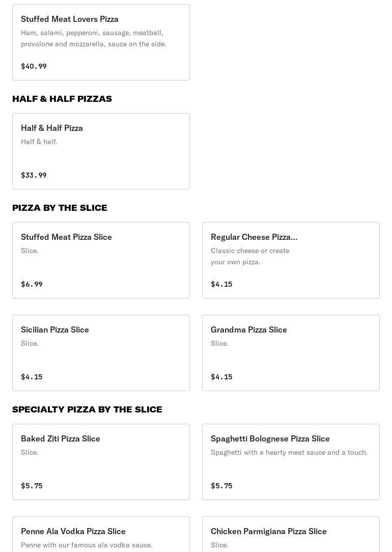Open the Baked Ziti Pizza Slice

pyautogui.click(x=61, y=438)
